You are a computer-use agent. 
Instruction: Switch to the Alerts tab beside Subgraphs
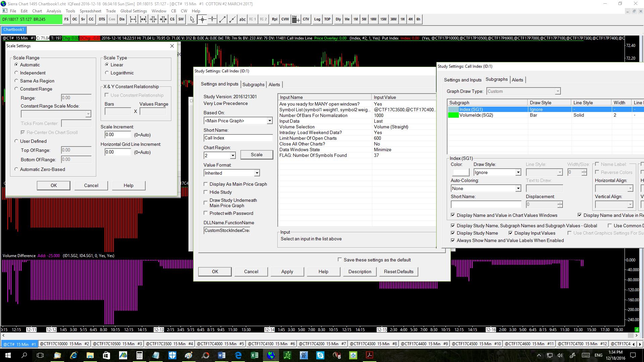pyautogui.click(x=274, y=84)
